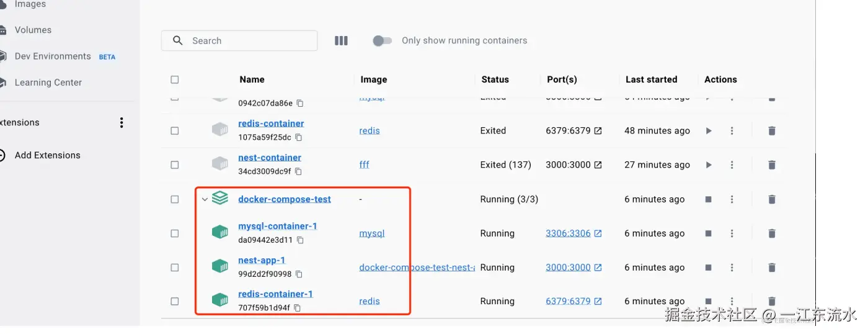The width and height of the screenshot is (868, 334).
Task: Open 3306:3306 port external link icon
Action: pos(598,233)
